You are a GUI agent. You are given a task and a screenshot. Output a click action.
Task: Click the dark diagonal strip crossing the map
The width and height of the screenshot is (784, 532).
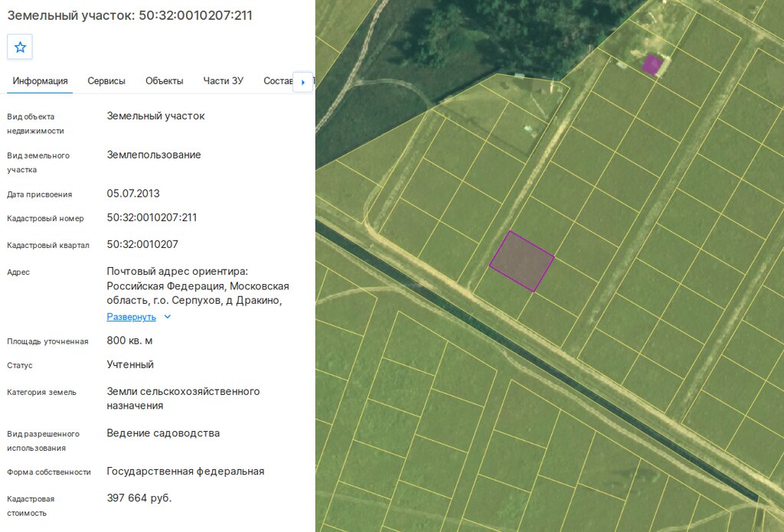point(535,360)
